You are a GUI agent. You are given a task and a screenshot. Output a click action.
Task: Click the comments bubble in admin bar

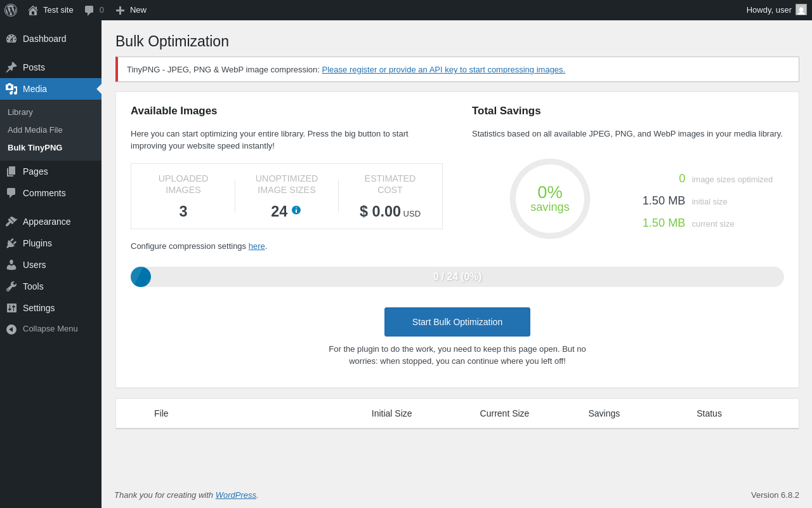(x=89, y=10)
